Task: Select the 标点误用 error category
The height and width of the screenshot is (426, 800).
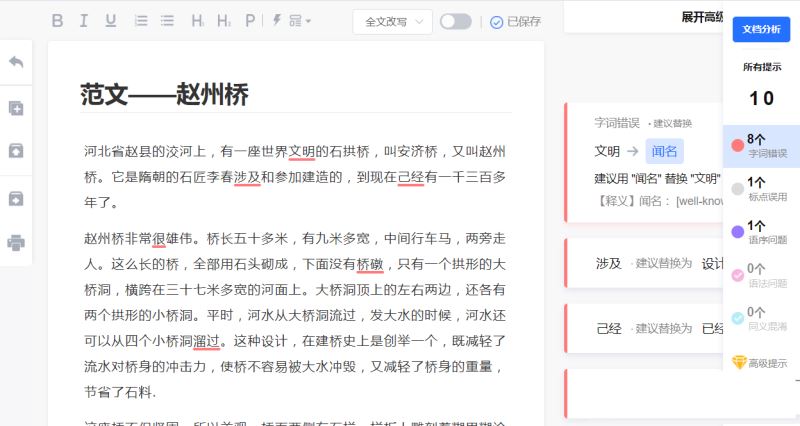Action: [760, 188]
